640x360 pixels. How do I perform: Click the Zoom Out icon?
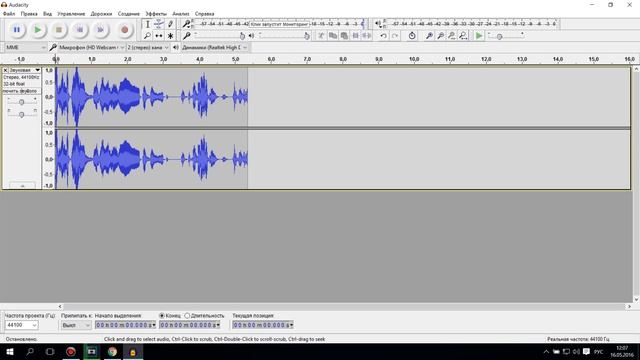[440, 36]
